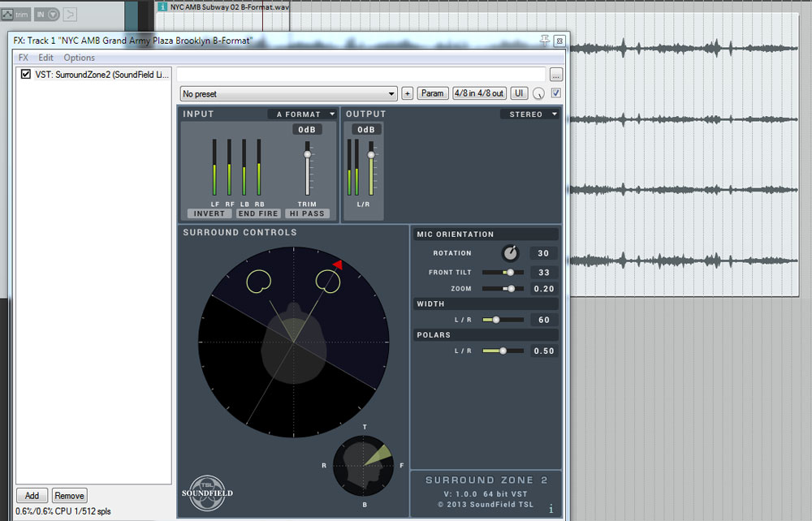The height and width of the screenshot is (521, 812).
Task: Click the input trim 0dB value box
Action: pyautogui.click(x=307, y=129)
